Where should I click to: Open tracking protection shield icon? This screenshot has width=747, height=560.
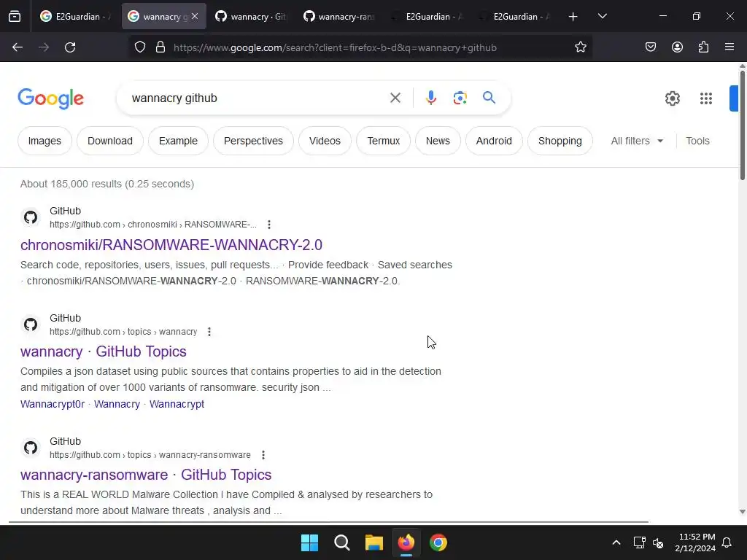pos(139,47)
